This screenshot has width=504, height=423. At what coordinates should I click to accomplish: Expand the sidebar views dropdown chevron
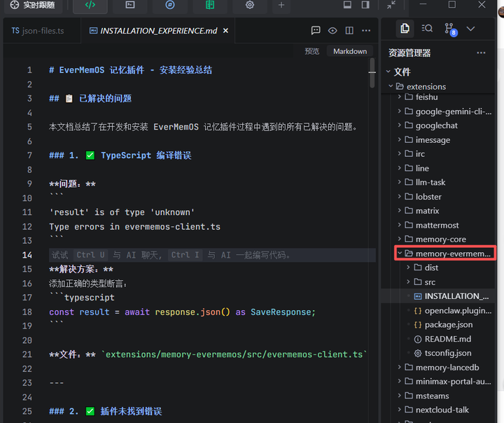(470, 29)
